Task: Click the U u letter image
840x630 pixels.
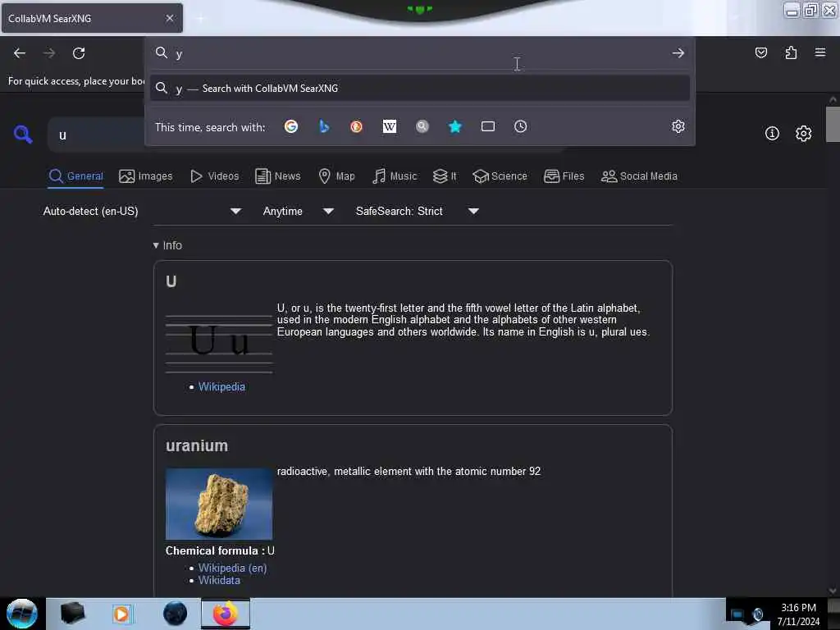Action: (218, 344)
